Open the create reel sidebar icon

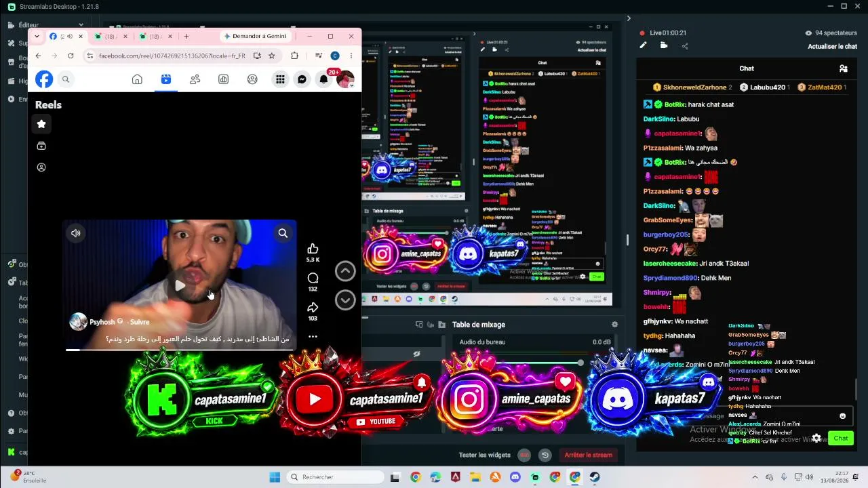pyautogui.click(x=41, y=146)
